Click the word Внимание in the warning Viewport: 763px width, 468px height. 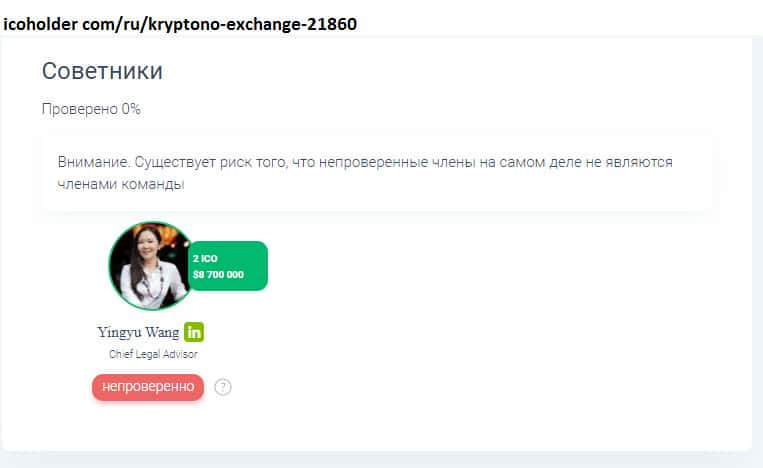point(93,162)
